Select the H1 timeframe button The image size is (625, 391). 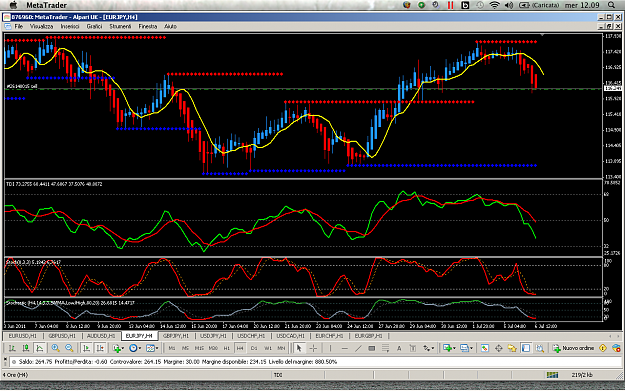(x=226, y=348)
